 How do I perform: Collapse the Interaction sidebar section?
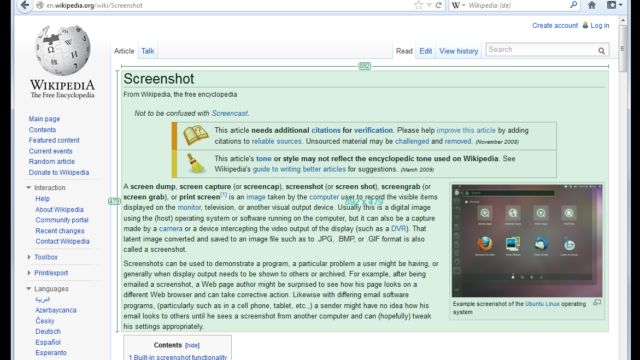click(29, 188)
